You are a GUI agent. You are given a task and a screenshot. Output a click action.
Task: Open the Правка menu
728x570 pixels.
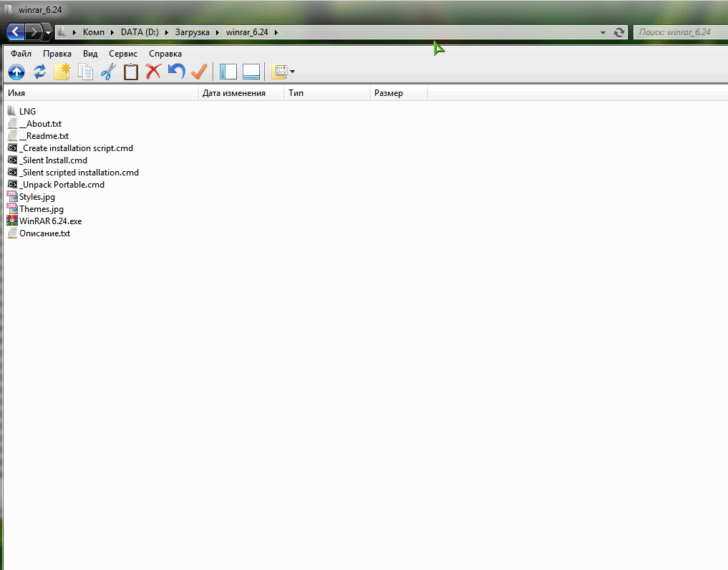click(x=57, y=54)
